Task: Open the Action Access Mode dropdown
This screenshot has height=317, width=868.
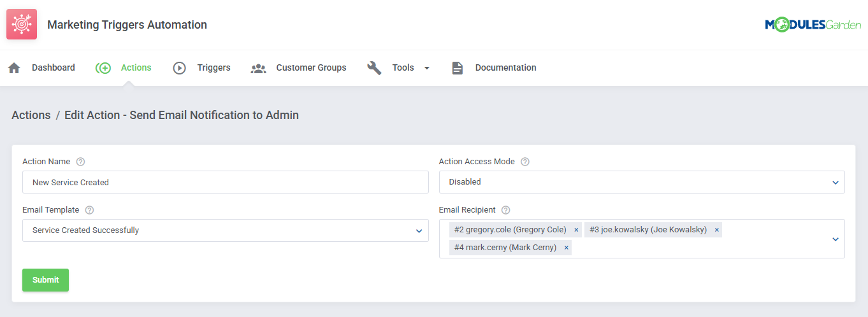Action: pyautogui.click(x=642, y=182)
